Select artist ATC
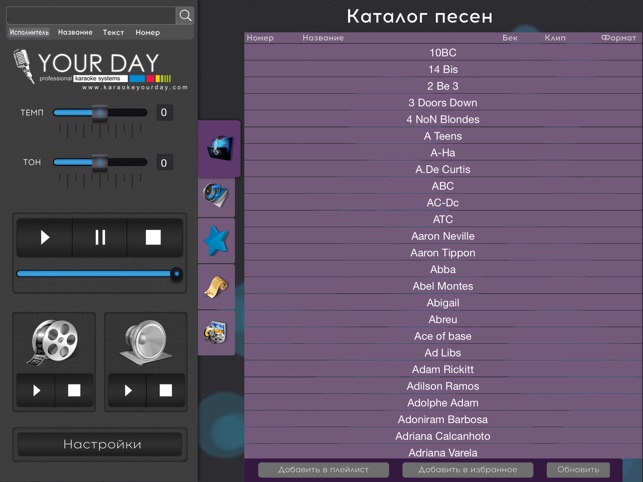The width and height of the screenshot is (643, 482). click(443, 219)
